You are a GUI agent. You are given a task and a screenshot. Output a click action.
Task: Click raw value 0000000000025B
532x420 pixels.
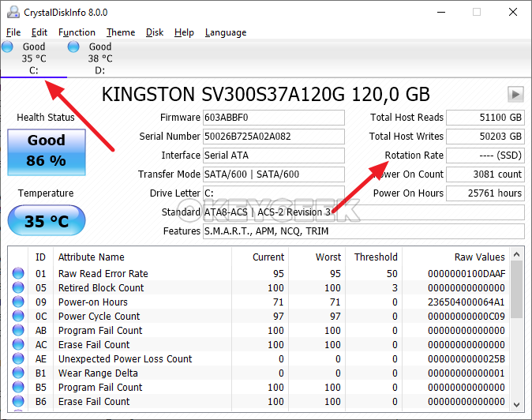click(466, 359)
